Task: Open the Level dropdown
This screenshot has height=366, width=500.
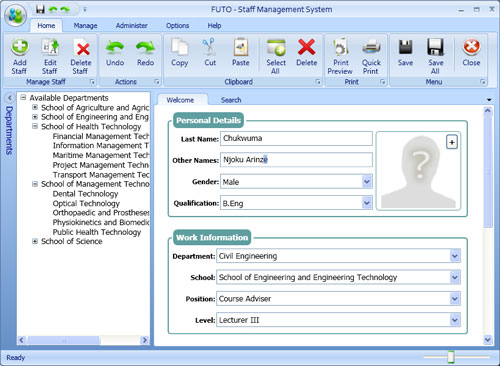Action: coord(455,320)
